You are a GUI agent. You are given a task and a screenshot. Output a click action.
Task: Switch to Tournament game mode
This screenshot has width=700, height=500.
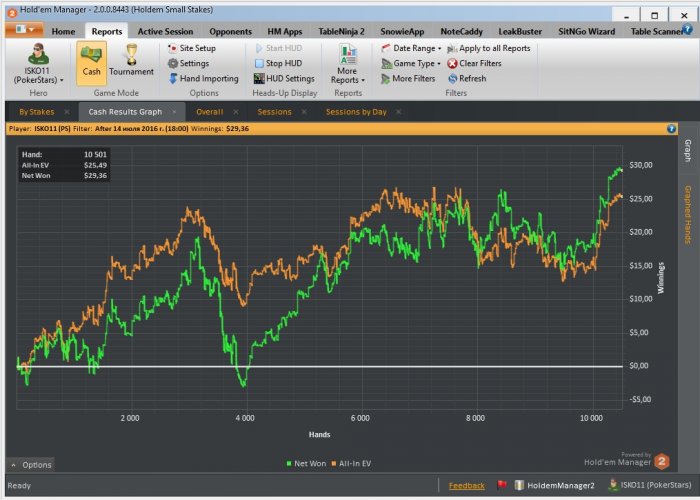131,60
